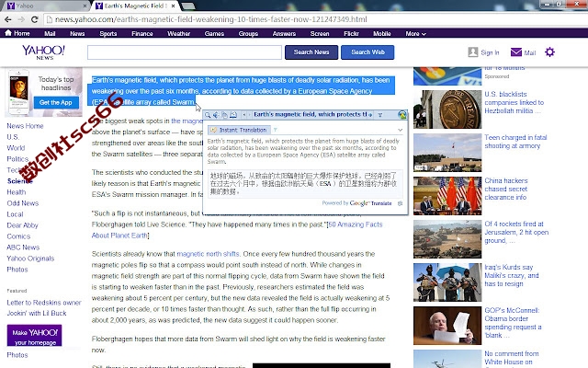This screenshot has height=368, width=588.
Task: Click Iraq's Kurds say Maliki's crazy headline
Action: coord(512,276)
